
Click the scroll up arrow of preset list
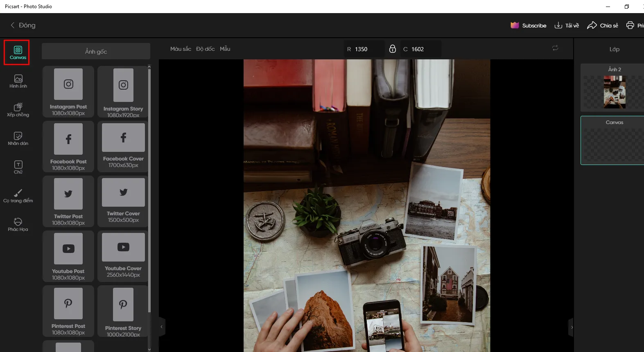(149, 66)
